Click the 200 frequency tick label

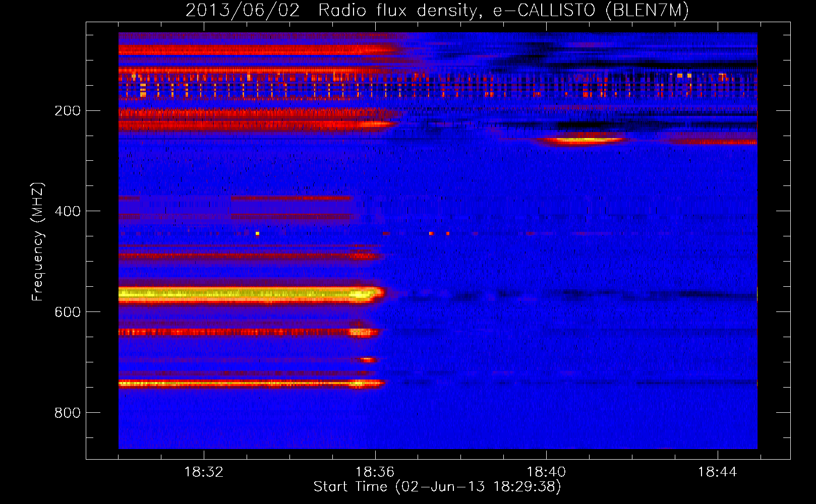click(68, 111)
